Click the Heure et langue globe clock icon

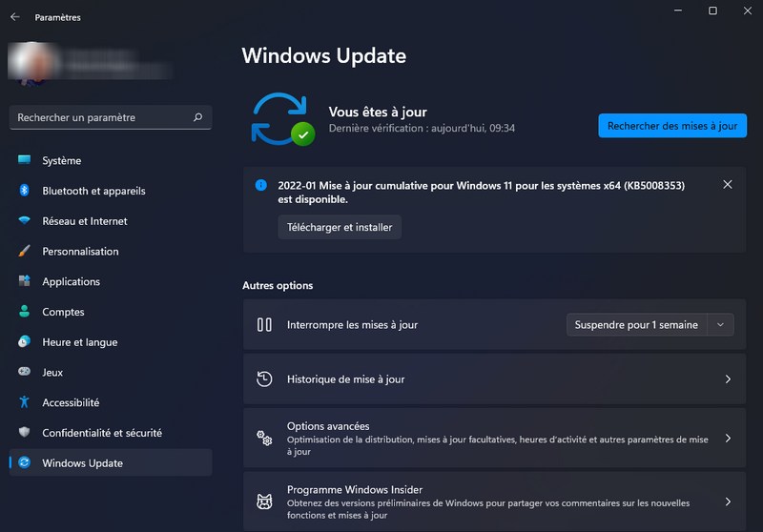[x=25, y=342]
